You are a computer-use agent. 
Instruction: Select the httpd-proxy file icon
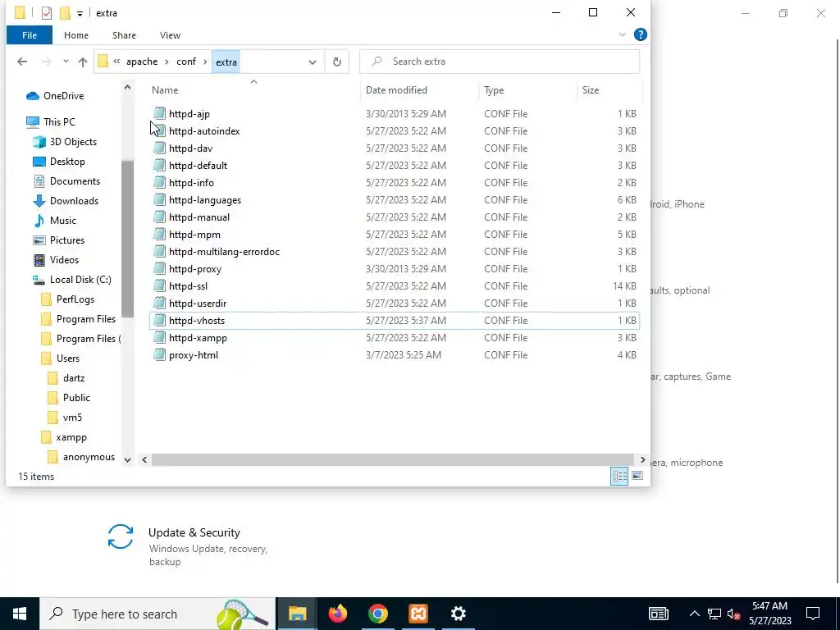(159, 269)
